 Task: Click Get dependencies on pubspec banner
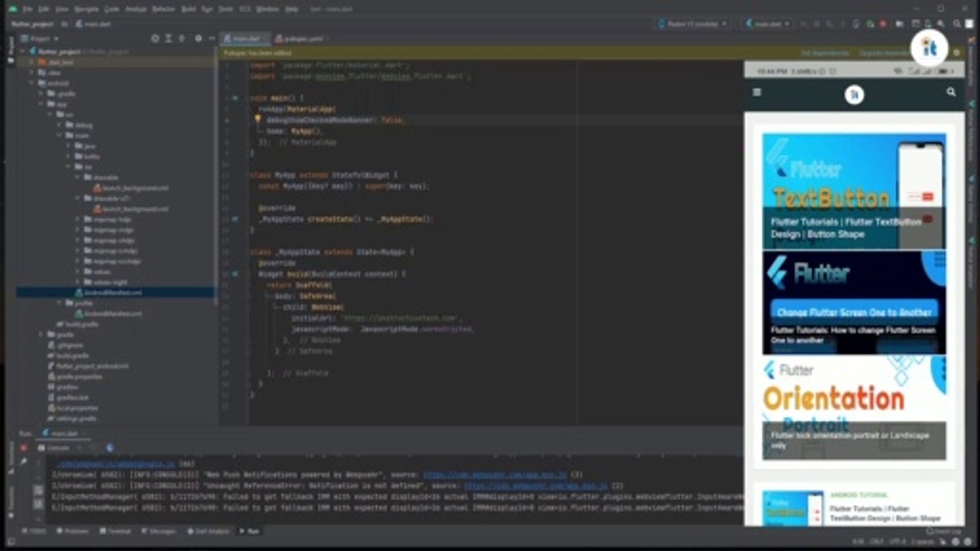pos(825,53)
